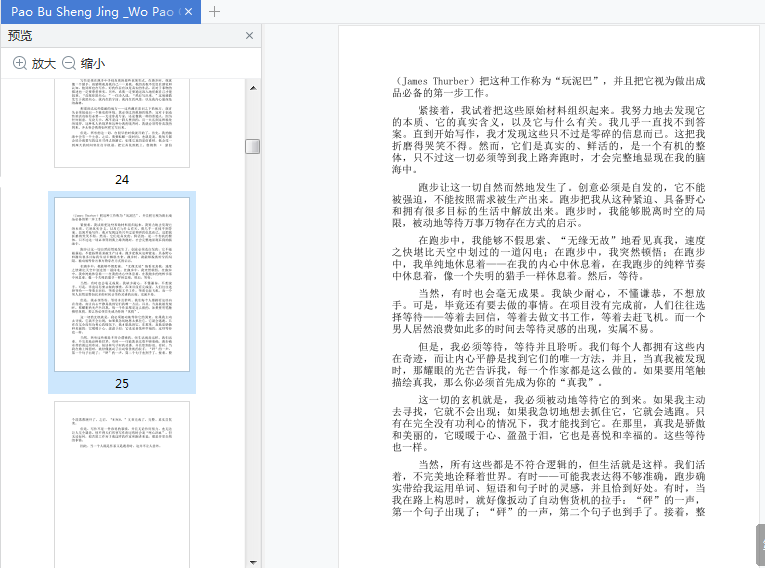Select the page 25 thumbnail

coord(122,284)
